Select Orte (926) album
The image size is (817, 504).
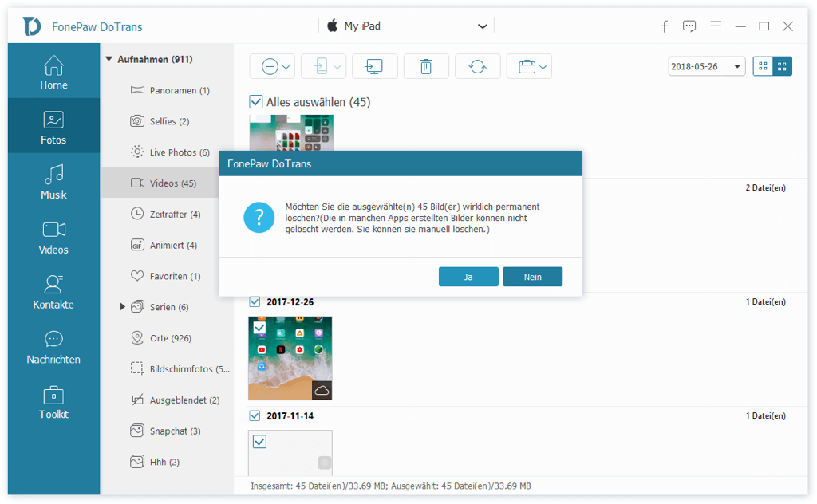(168, 338)
